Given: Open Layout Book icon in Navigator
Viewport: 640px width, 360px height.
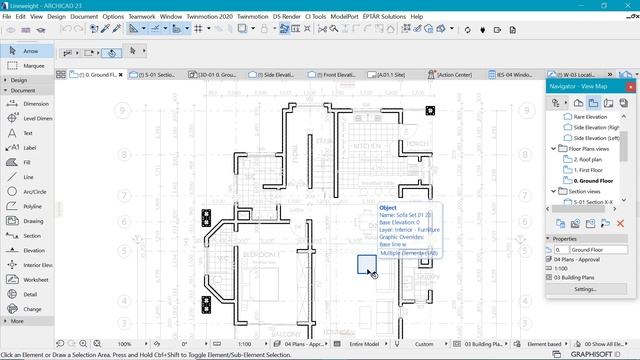Looking at the screenshot, I should pyautogui.click(x=608, y=103).
